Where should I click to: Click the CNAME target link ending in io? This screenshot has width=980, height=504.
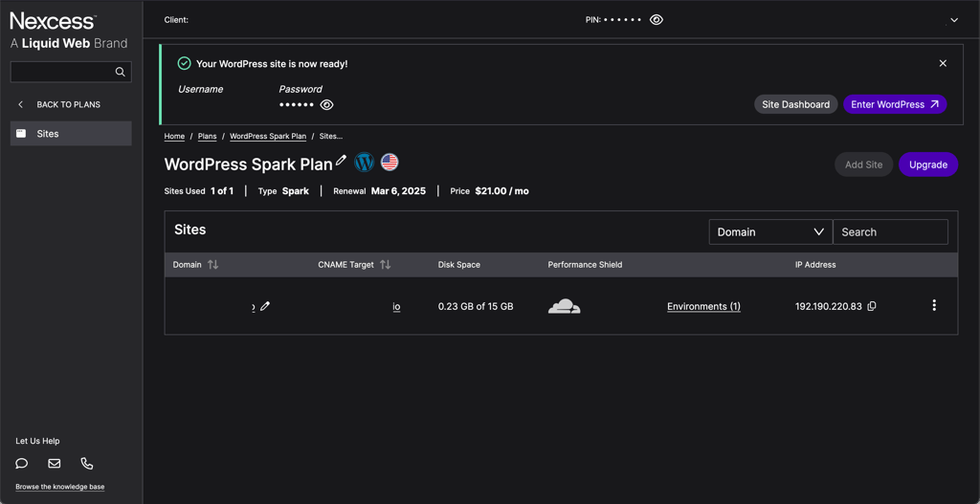point(396,307)
